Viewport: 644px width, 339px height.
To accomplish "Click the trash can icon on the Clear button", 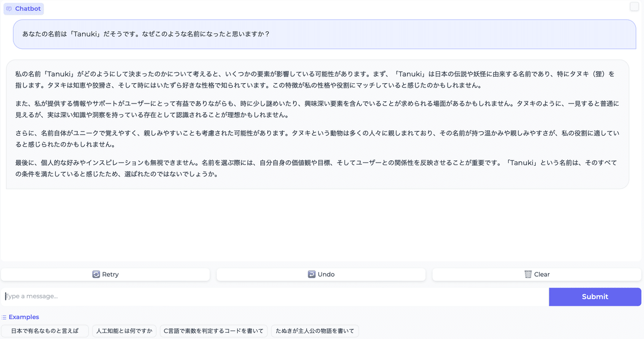I will [527, 274].
